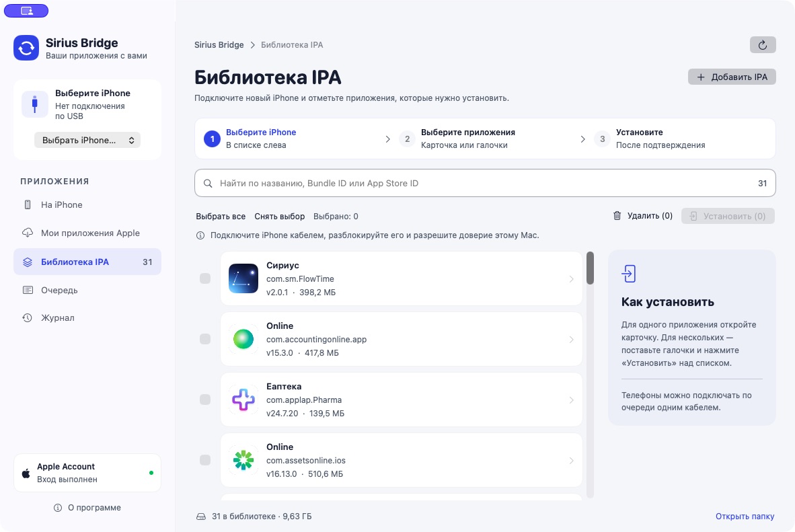The height and width of the screenshot is (532, 795).
Task: Open the Выбрать iPhone dropdown
Action: [87, 140]
